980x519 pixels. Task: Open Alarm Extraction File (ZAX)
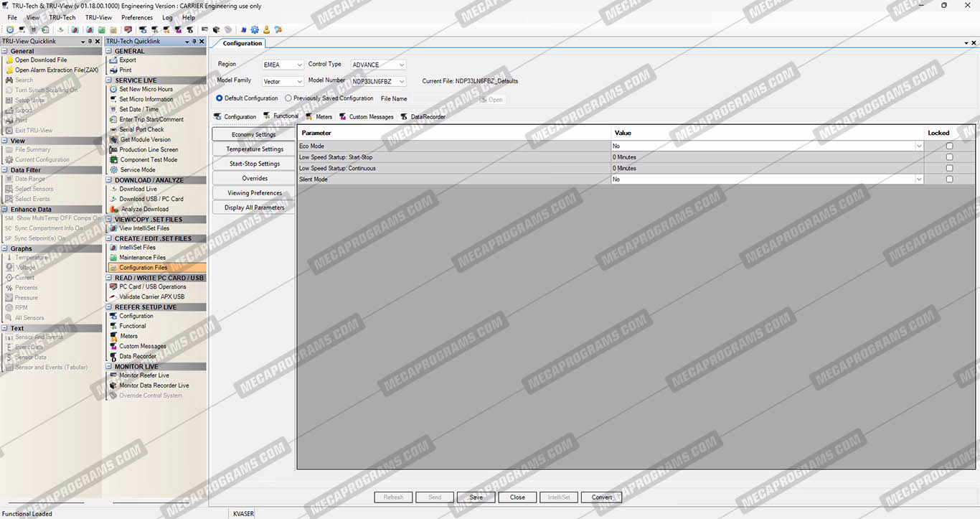point(57,70)
